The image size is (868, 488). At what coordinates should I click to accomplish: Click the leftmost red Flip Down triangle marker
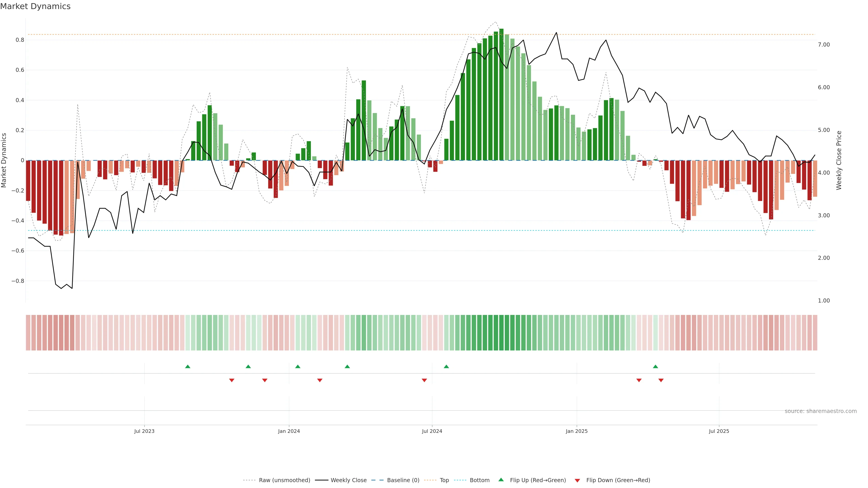click(x=232, y=380)
